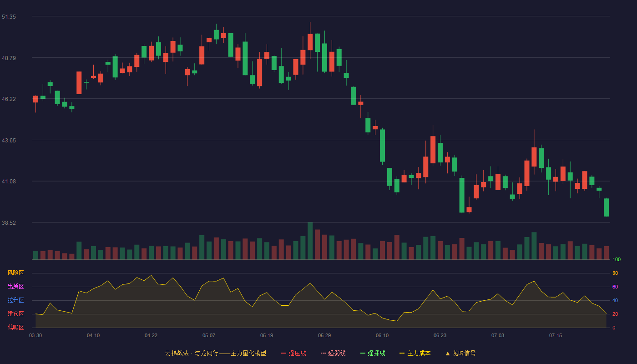Screen dimensions: 637x364
Task: Select the 07-15 date label
Action: pyautogui.click(x=556, y=335)
